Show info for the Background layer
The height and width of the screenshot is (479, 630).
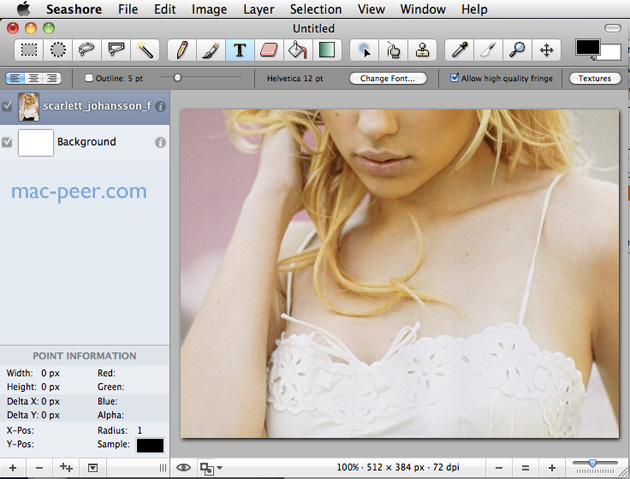coord(160,143)
